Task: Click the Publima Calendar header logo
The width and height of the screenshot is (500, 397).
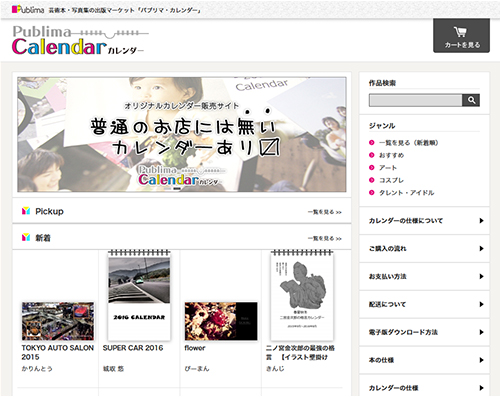Action: click(x=80, y=41)
